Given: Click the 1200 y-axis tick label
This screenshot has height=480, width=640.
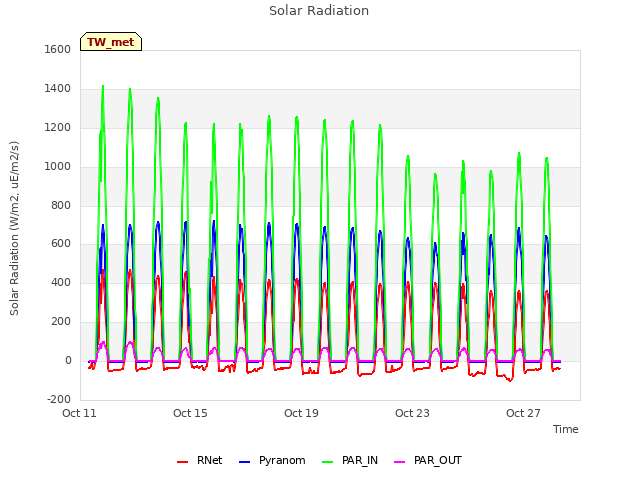Looking at the screenshot, I should click(x=58, y=128).
